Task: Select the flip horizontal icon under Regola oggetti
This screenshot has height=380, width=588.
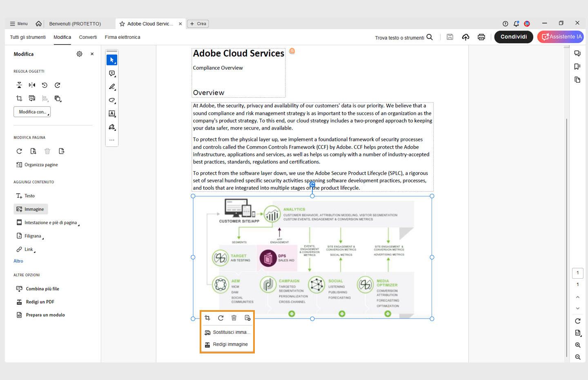Action: 32,85
